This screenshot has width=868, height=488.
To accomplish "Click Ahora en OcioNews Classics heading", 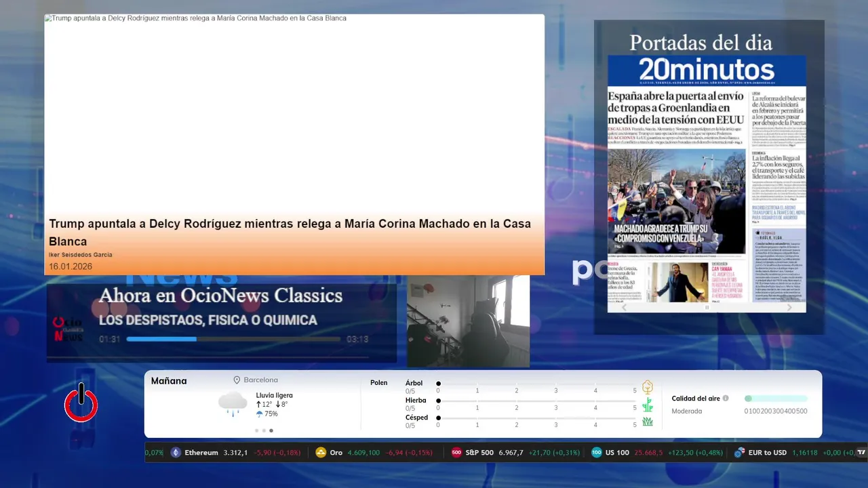I will tap(220, 296).
